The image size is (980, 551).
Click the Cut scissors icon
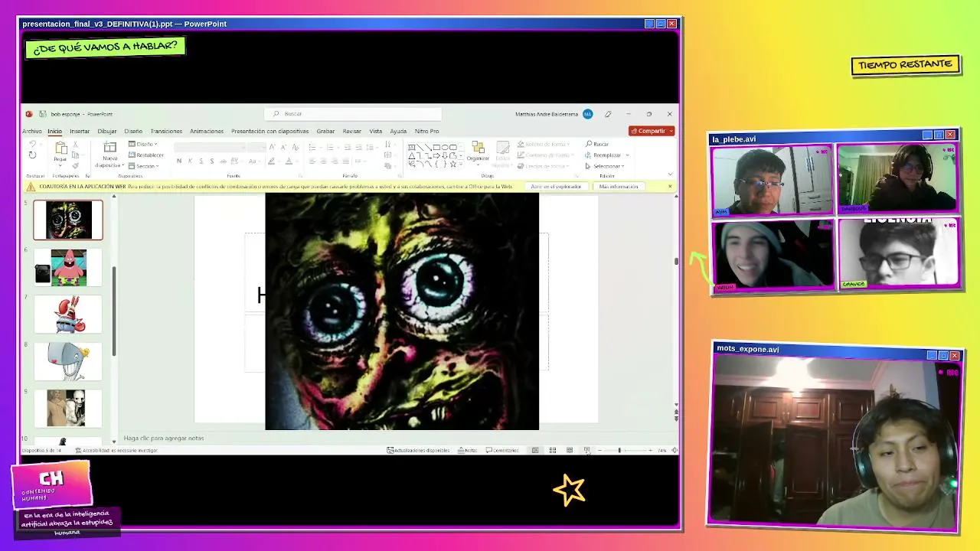75,144
